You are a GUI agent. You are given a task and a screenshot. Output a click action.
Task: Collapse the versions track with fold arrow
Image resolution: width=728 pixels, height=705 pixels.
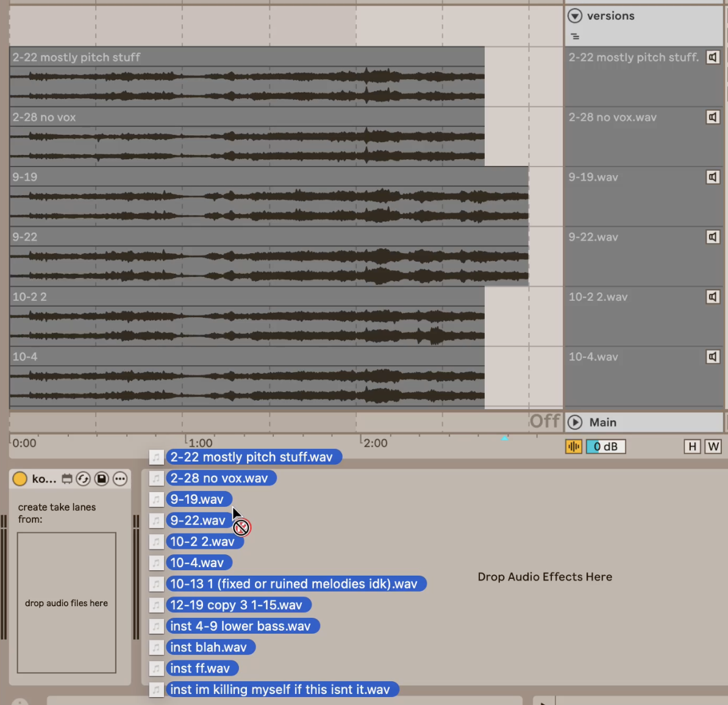(x=574, y=16)
